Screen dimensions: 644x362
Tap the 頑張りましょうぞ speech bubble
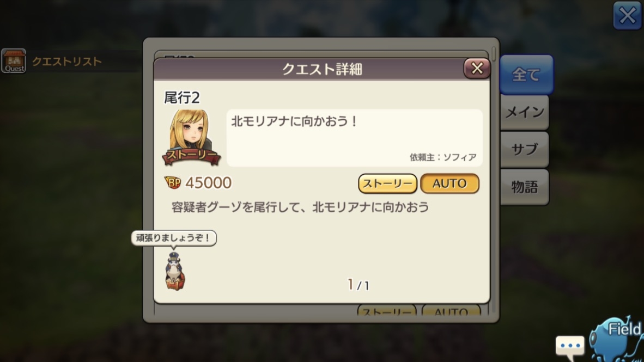(x=174, y=238)
